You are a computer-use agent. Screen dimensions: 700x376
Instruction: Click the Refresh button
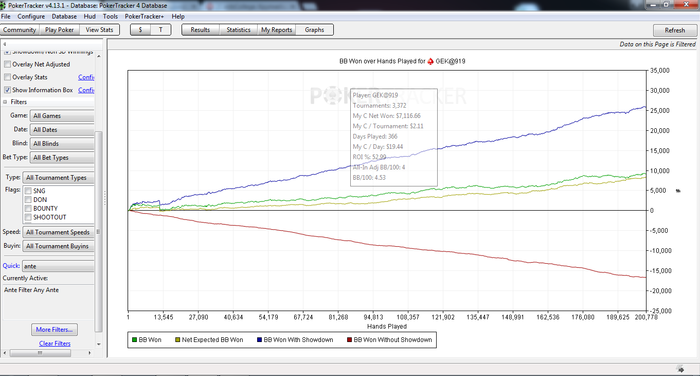click(675, 30)
